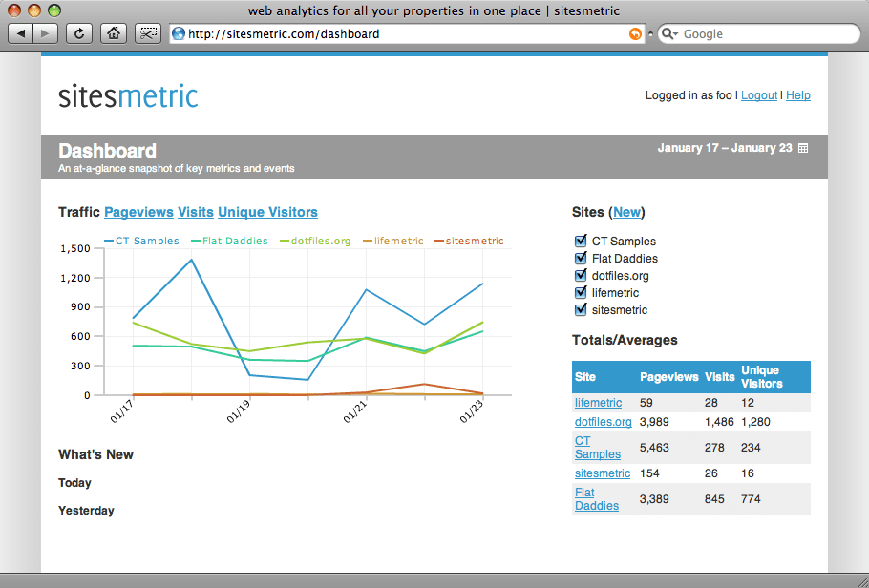Image resolution: width=869 pixels, height=588 pixels.
Task: Click the globe site icon in the address bar
Action: pyautogui.click(x=179, y=33)
